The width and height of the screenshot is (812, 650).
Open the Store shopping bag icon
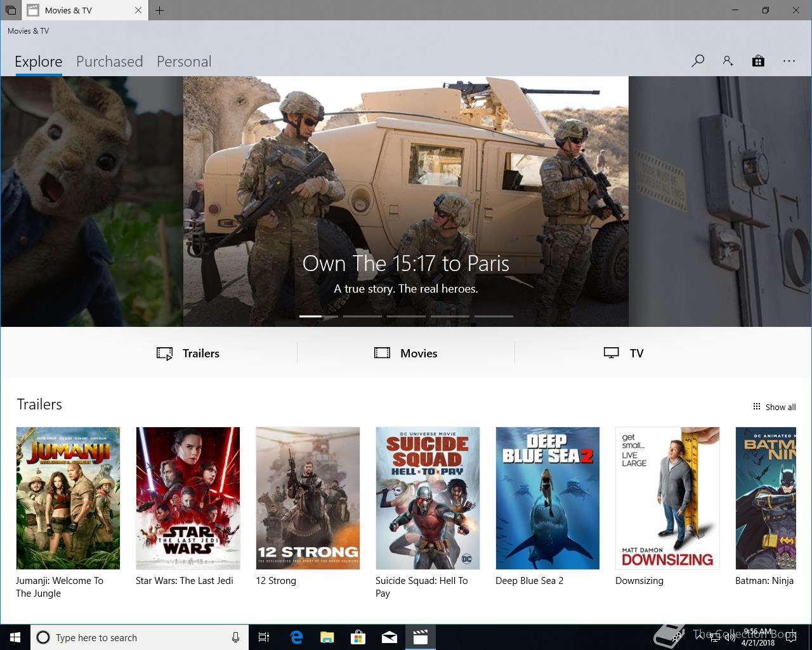[x=758, y=61]
